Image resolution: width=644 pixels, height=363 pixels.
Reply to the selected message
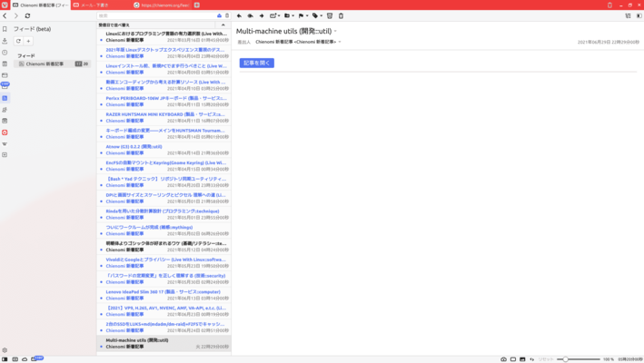pyautogui.click(x=240, y=15)
